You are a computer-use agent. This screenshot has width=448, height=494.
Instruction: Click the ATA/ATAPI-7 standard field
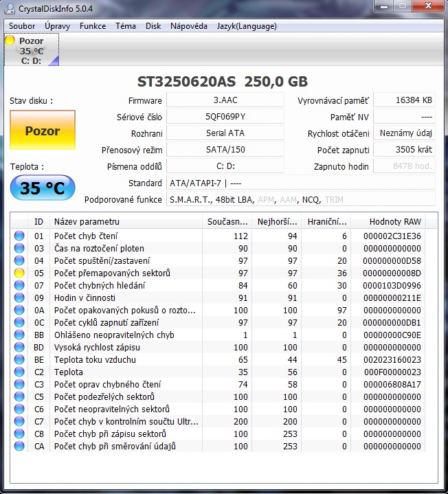point(301,183)
